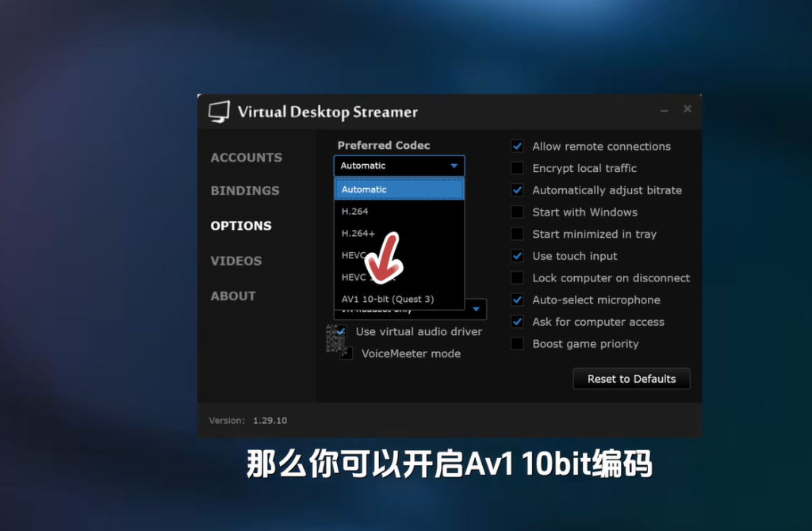
Task: Select the OPTIONS section
Action: pos(241,226)
